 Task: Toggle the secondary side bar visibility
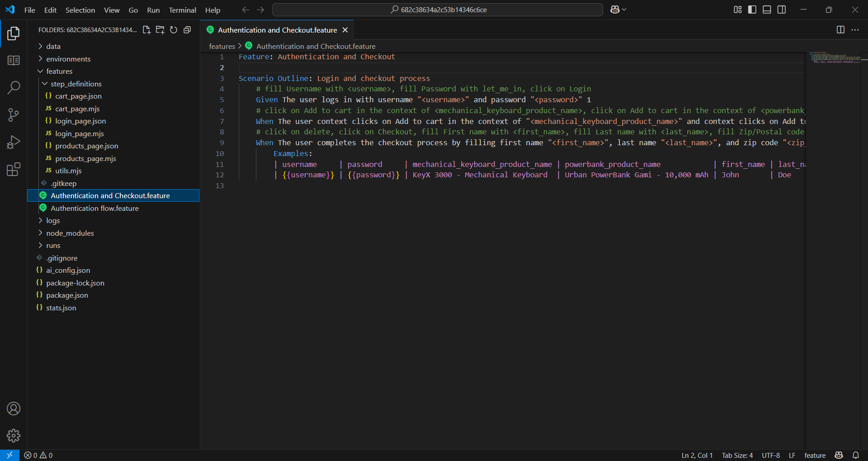click(782, 10)
